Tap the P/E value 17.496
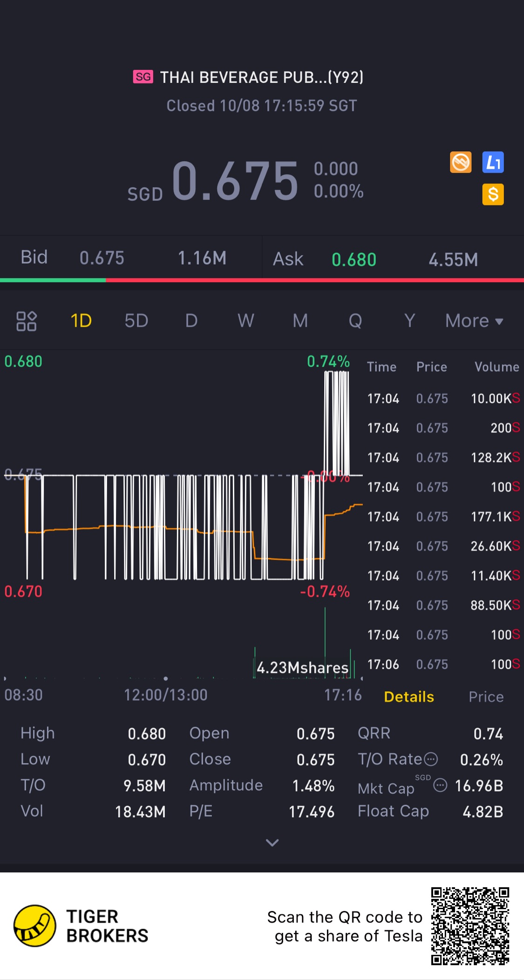 pyautogui.click(x=312, y=812)
